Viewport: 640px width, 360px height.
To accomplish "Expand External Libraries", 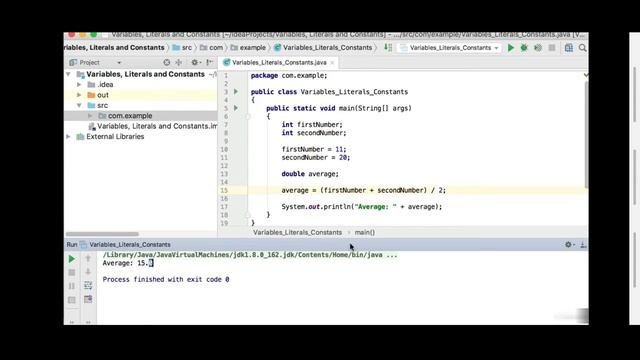I will (68, 137).
